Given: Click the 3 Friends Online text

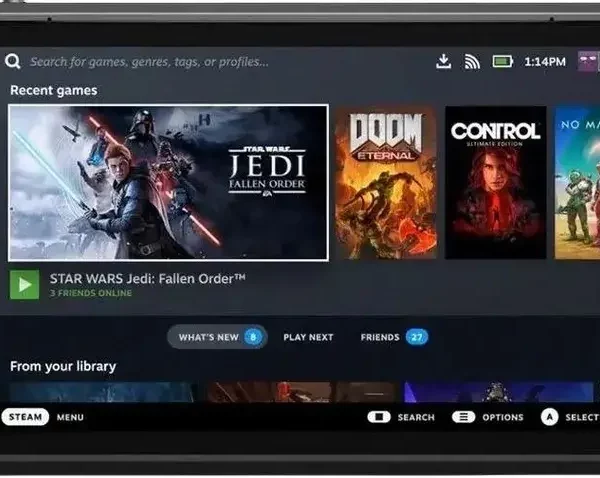Looking at the screenshot, I should click(x=91, y=293).
